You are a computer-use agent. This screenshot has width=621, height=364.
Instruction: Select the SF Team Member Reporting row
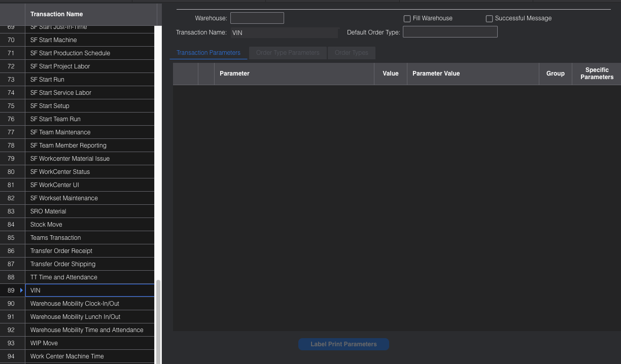(x=89, y=145)
